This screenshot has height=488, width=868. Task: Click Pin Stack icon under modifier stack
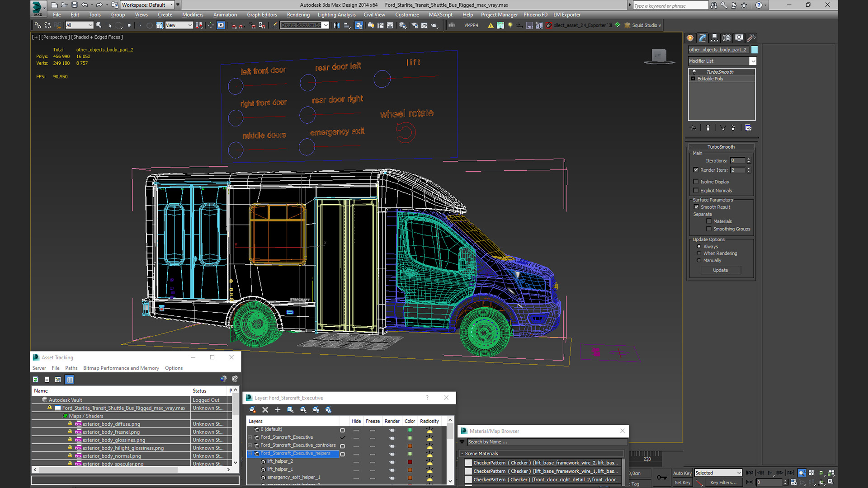tap(693, 128)
